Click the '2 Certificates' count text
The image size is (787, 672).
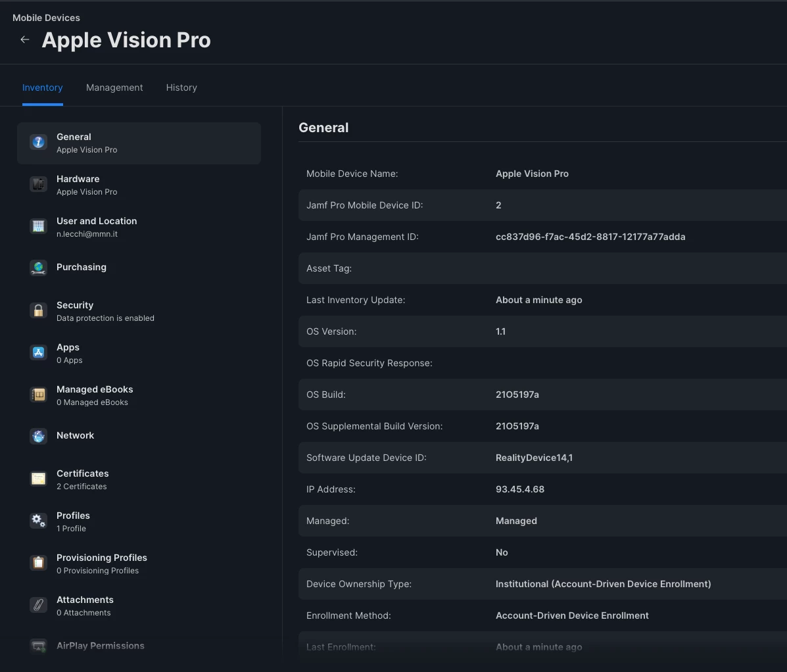[x=82, y=487]
